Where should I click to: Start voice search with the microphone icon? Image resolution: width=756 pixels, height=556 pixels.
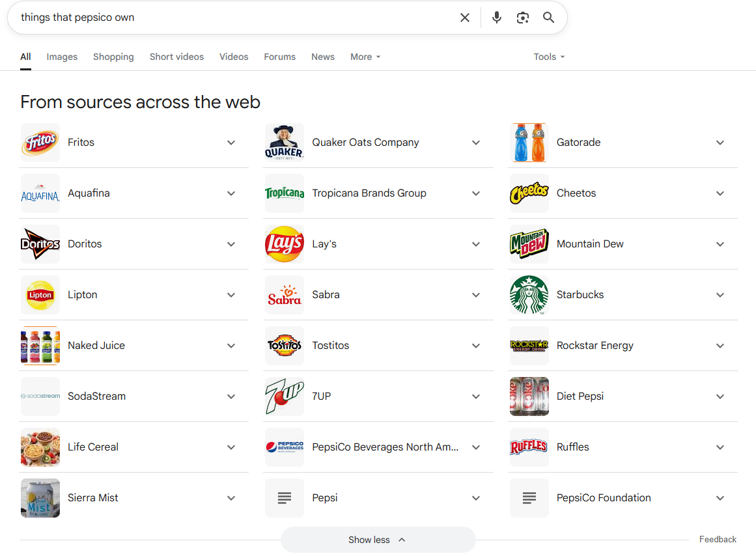[497, 18]
